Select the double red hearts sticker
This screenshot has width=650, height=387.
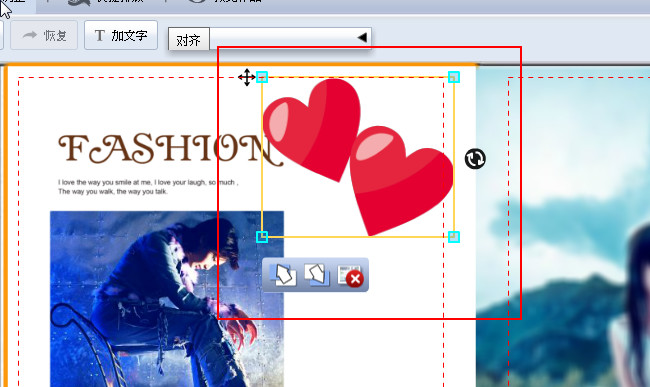coord(358,157)
